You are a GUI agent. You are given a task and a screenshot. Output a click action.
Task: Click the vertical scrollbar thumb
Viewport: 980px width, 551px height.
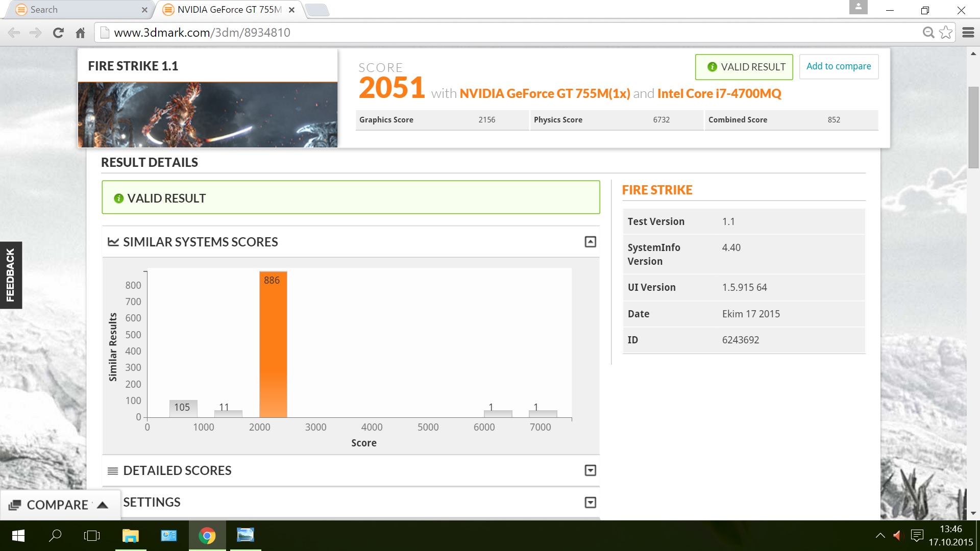(x=973, y=128)
